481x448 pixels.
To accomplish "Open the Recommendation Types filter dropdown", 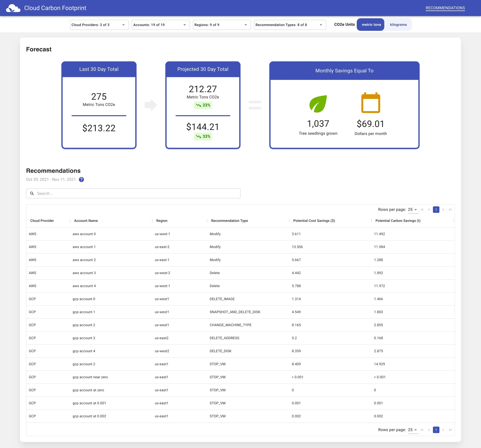I will pos(290,25).
